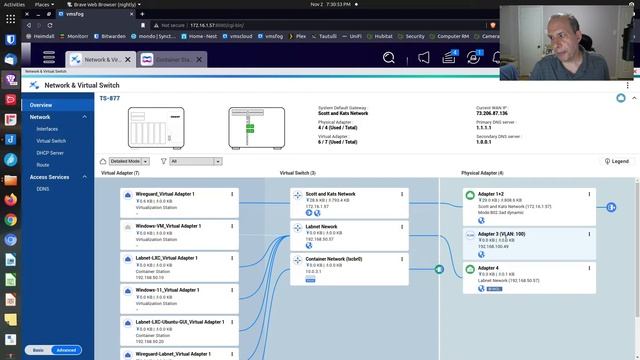Click the globe icon under Adapter 1+2
Image resolution: width=640 pixels, height=360 pixels.
(482, 220)
